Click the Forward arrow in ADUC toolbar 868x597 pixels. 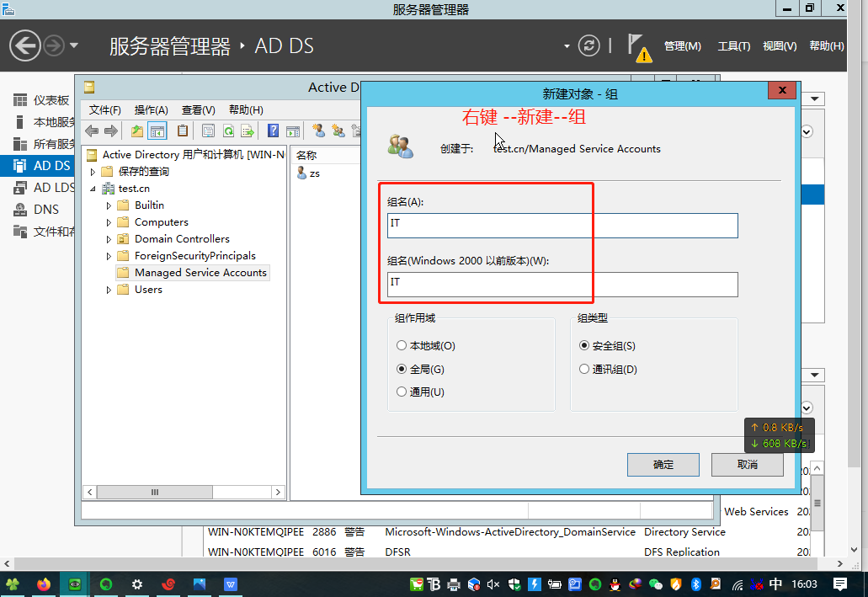tap(111, 131)
